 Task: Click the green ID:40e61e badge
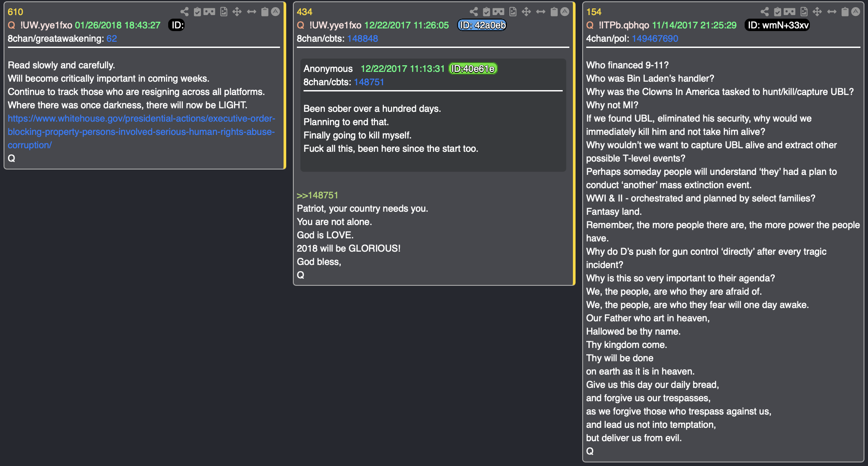point(473,69)
